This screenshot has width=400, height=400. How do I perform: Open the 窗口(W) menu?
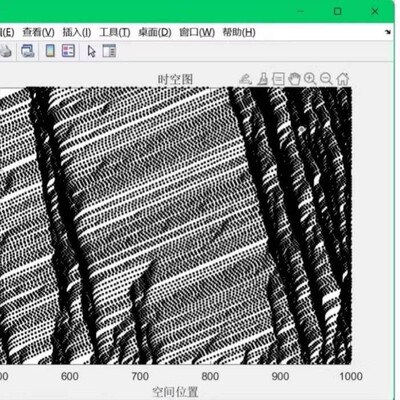pyautogui.click(x=197, y=32)
